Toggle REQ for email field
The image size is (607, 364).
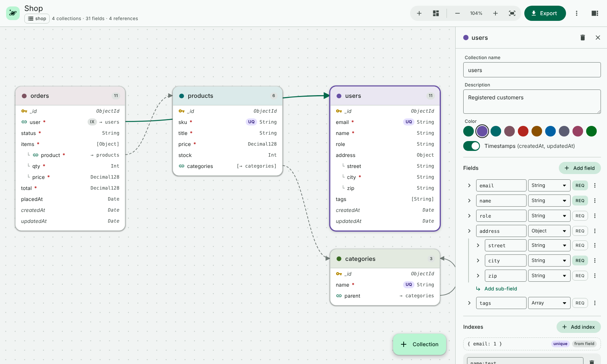pos(580,185)
